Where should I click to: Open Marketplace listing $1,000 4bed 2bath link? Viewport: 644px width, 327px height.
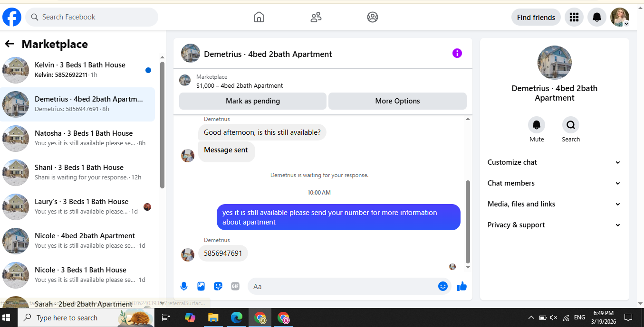click(x=240, y=86)
